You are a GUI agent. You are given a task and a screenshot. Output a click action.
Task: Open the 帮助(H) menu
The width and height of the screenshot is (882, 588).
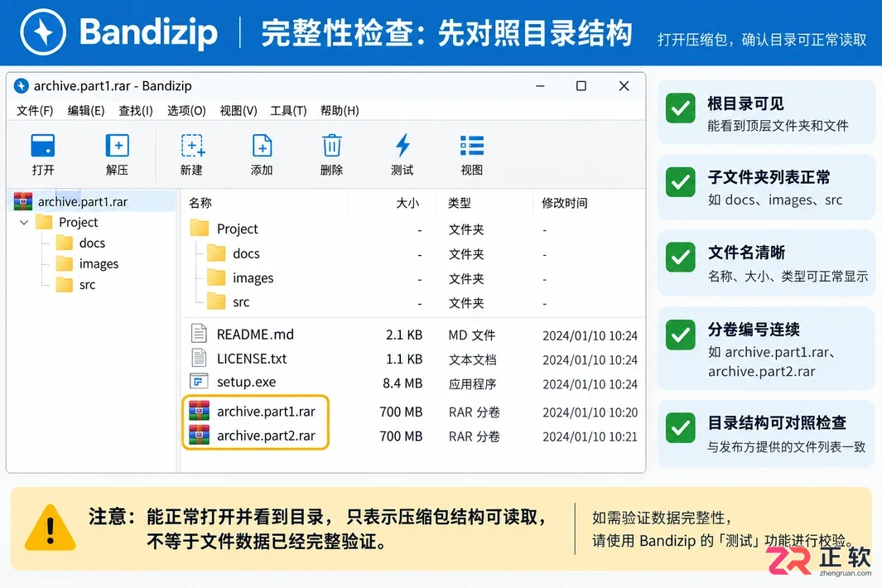pos(340,110)
